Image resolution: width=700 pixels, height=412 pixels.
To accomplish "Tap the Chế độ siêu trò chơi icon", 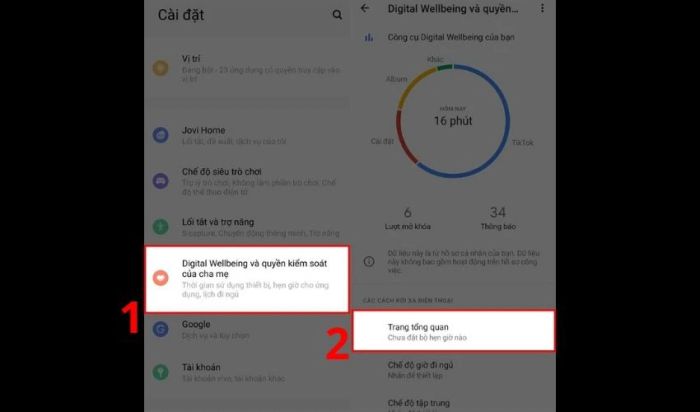I will point(160,181).
